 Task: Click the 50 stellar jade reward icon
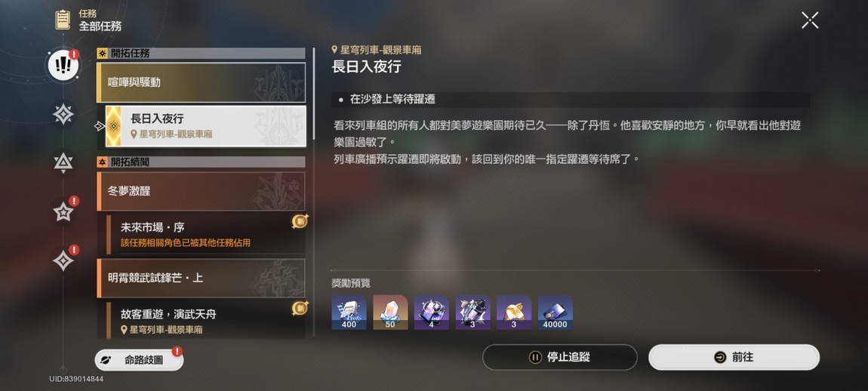coord(390,312)
